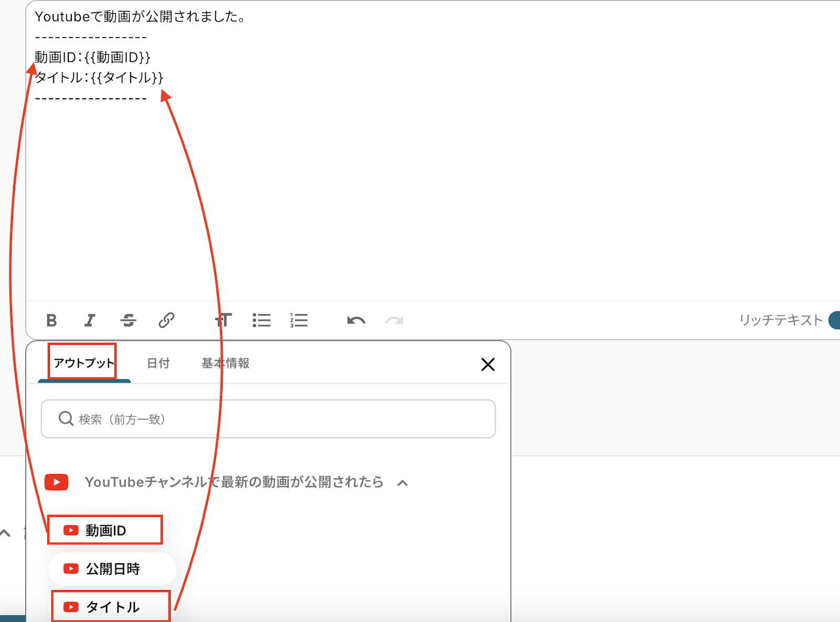Focus the 検索（前方一致） search field
This screenshot has width=840, height=622.
[268, 419]
